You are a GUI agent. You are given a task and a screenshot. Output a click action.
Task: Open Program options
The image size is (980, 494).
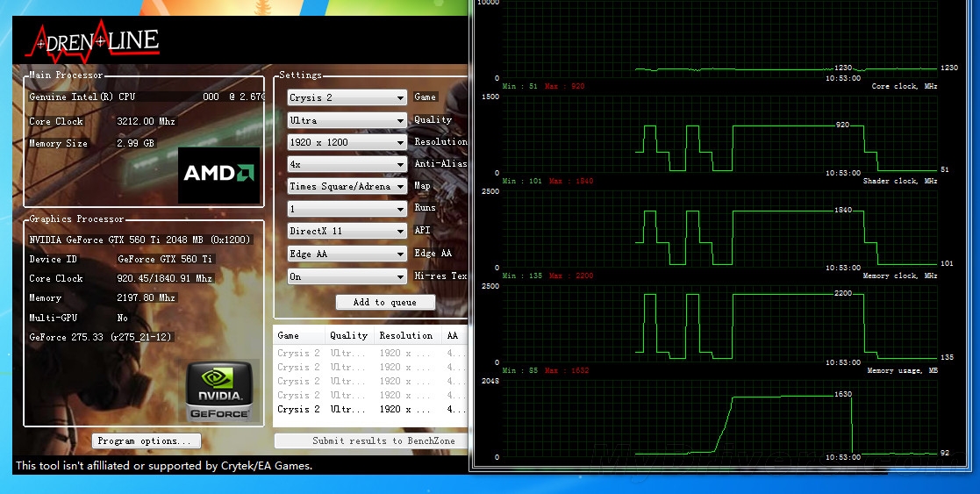[147, 441]
